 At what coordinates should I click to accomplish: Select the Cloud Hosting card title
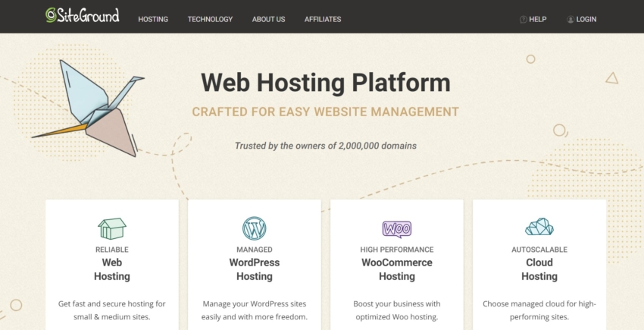539,269
